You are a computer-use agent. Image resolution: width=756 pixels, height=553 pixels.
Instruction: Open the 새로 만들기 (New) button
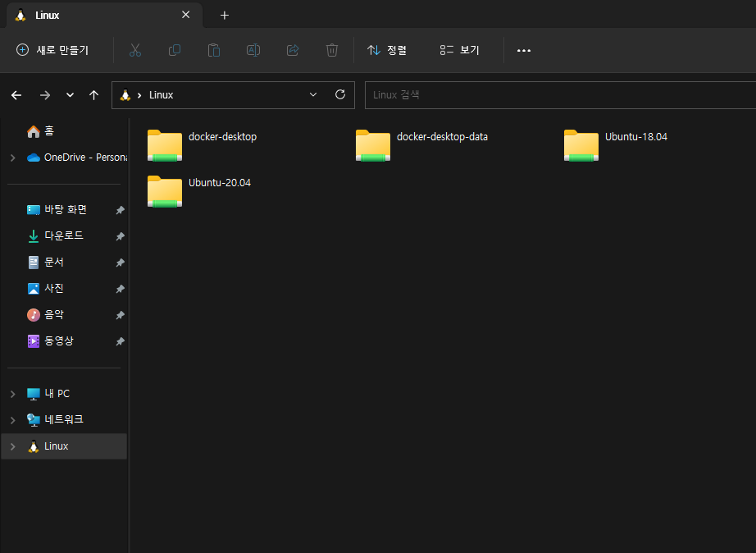(x=52, y=50)
